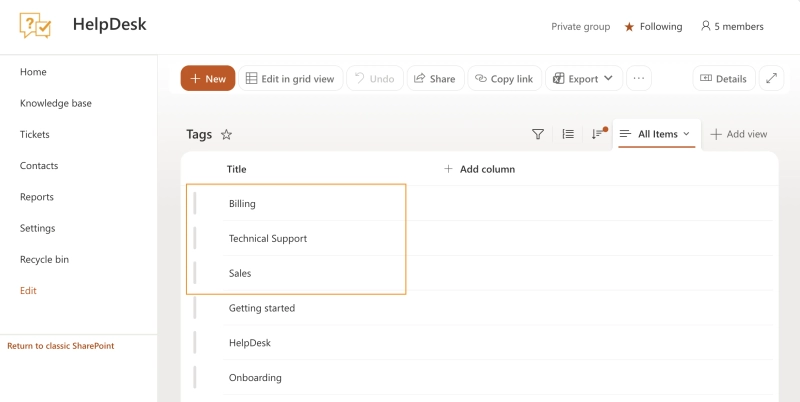Open Contacts in the navigation
The height and width of the screenshot is (402, 800).
39,166
